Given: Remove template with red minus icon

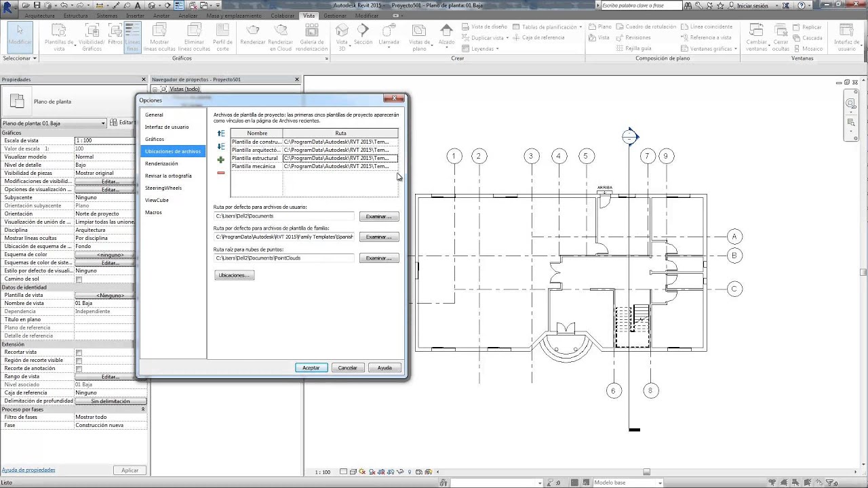Looking at the screenshot, I should (x=221, y=173).
